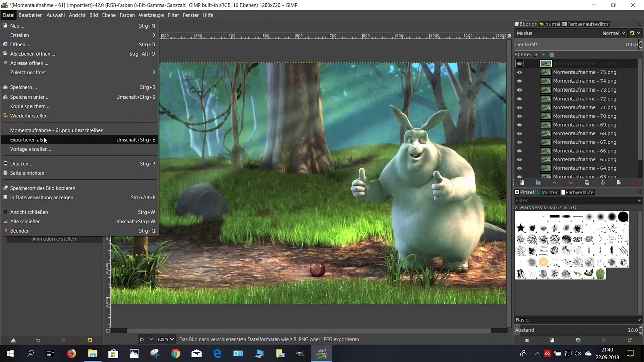This screenshot has height=362, width=644.
Task: Open the Werkzeuge menu
Action: (151, 15)
